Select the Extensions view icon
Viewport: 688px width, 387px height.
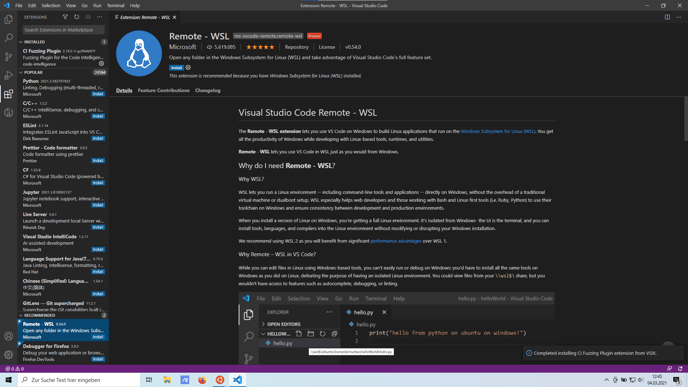pyautogui.click(x=8, y=94)
